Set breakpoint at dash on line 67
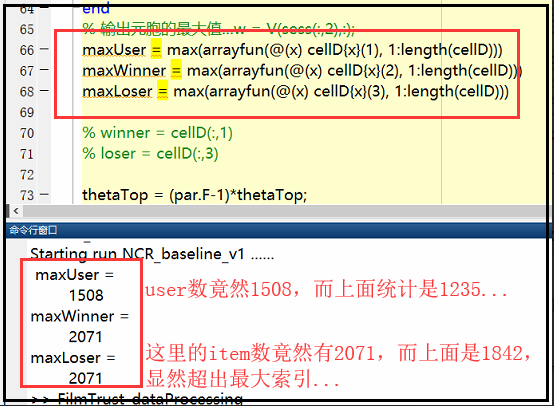The height and width of the screenshot is (406, 554). point(44,70)
